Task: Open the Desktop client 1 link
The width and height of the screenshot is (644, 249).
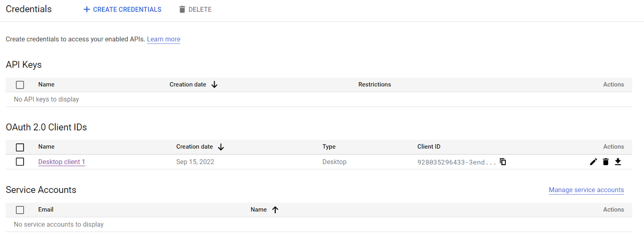Action: (x=62, y=162)
